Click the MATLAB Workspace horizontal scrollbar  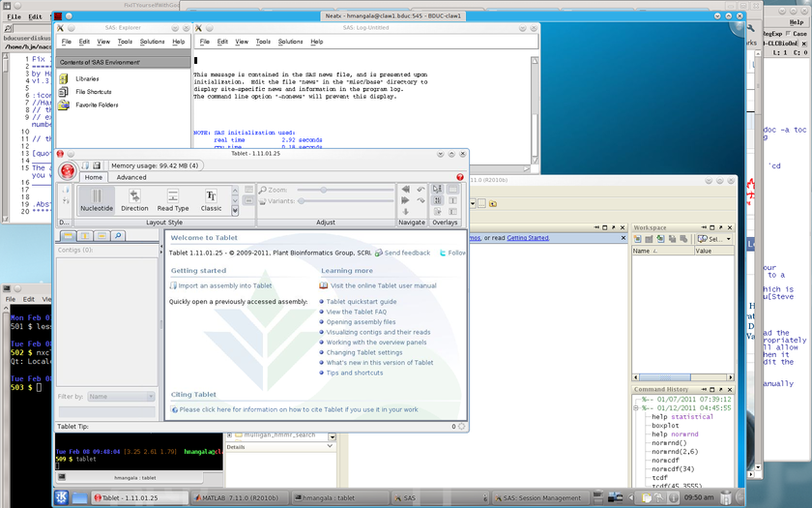(682, 377)
